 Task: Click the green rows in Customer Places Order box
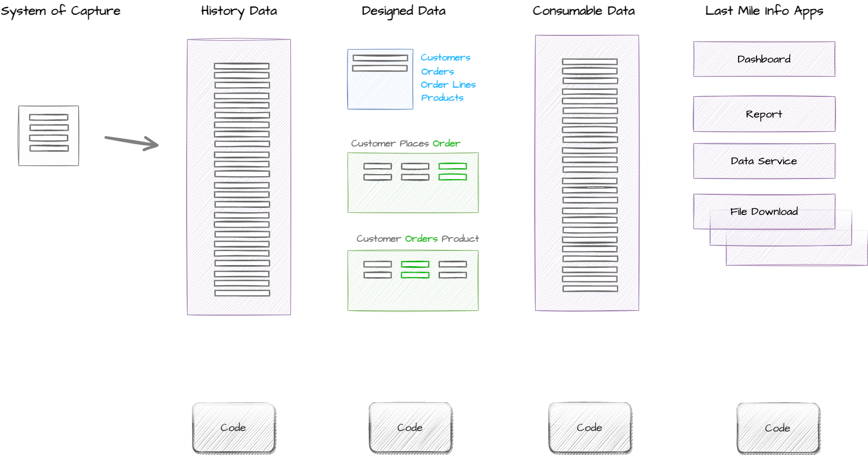[x=452, y=171]
